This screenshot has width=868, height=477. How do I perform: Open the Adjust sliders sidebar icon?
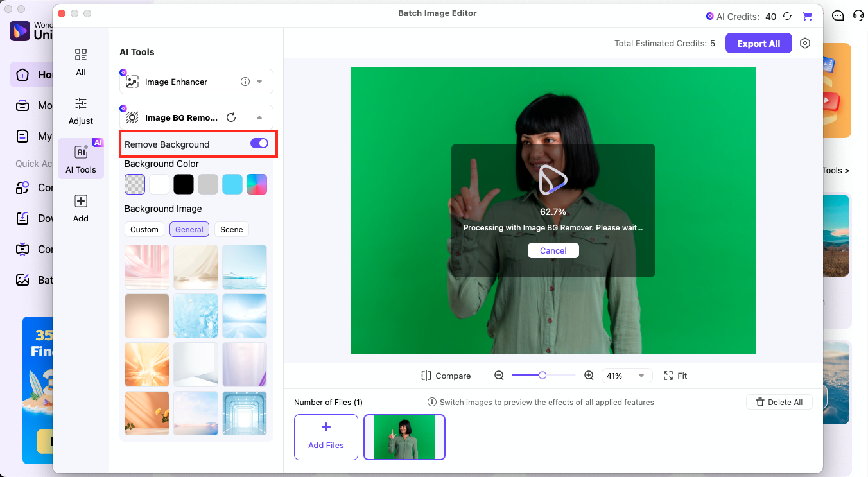pyautogui.click(x=80, y=103)
